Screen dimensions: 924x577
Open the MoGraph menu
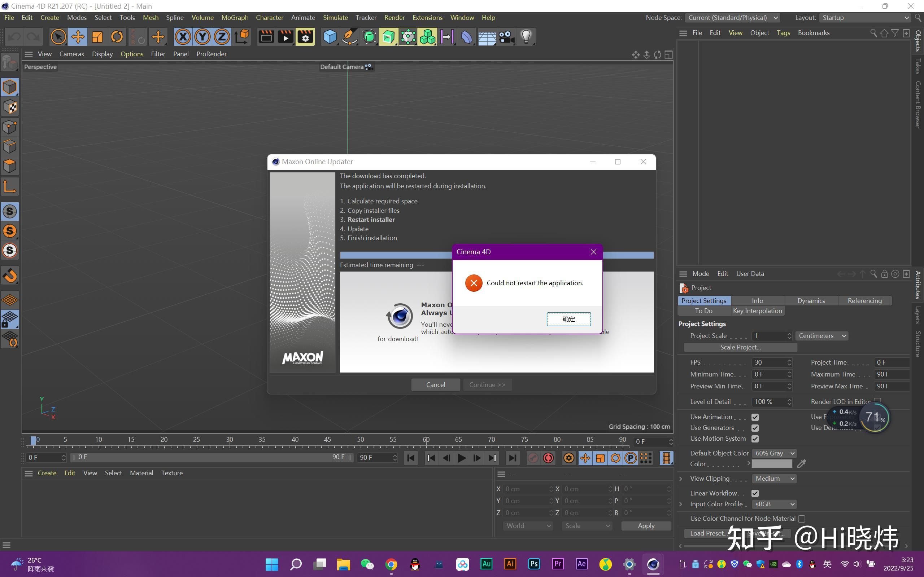click(x=235, y=18)
